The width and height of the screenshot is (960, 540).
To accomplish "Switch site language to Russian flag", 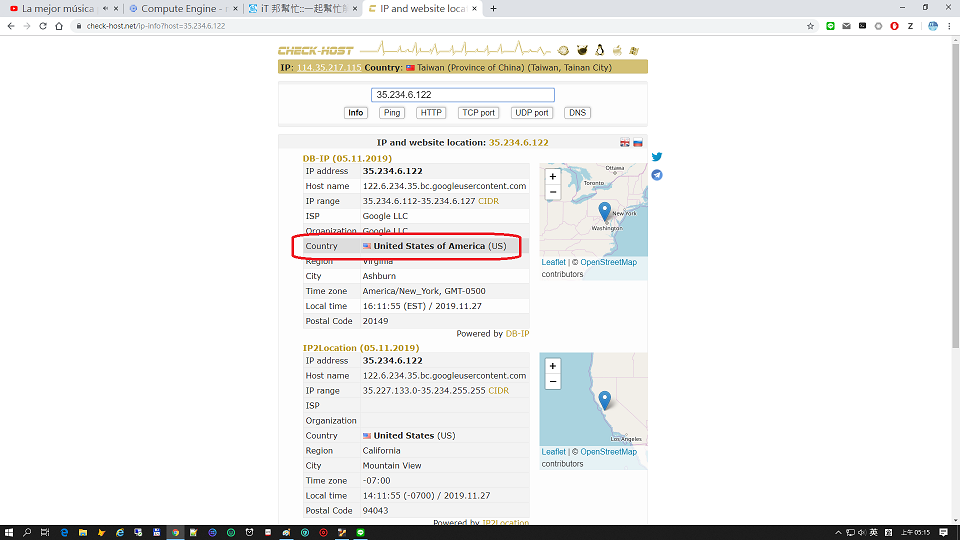I will (x=638, y=143).
